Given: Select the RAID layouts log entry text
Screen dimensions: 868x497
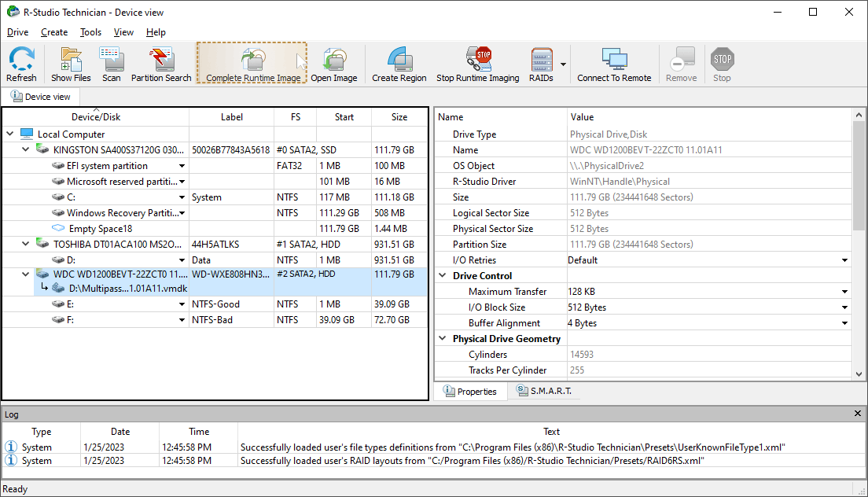Looking at the screenshot, I should pyautogui.click(x=473, y=461).
